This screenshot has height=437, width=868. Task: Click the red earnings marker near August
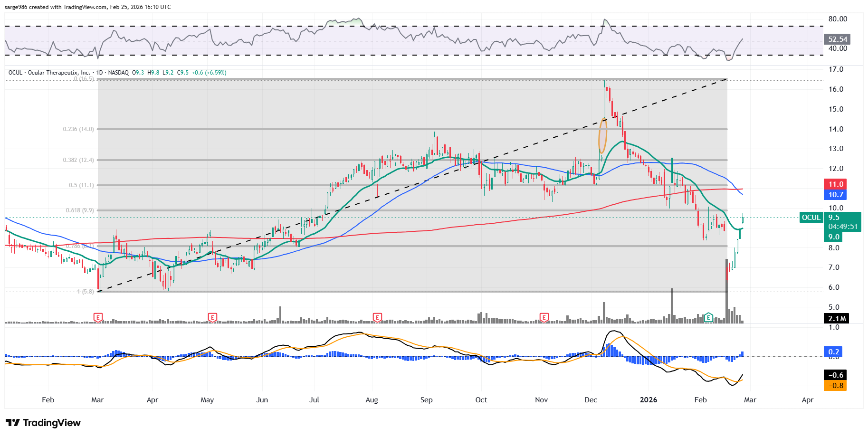377,317
